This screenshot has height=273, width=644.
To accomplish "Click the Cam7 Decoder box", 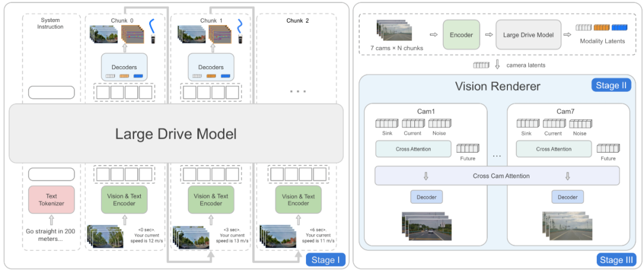I will [x=568, y=197].
